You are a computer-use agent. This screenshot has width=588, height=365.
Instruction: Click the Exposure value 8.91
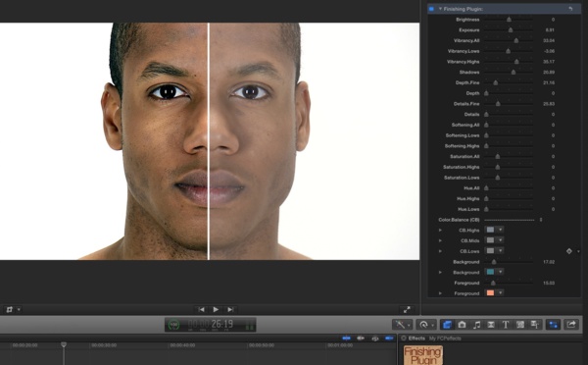550,29
